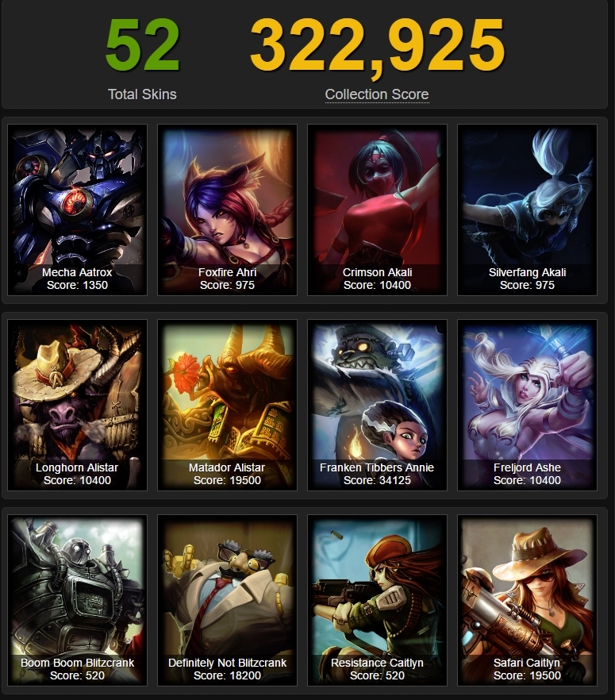
Task: Click the green 52 skins count
Action: point(142,45)
